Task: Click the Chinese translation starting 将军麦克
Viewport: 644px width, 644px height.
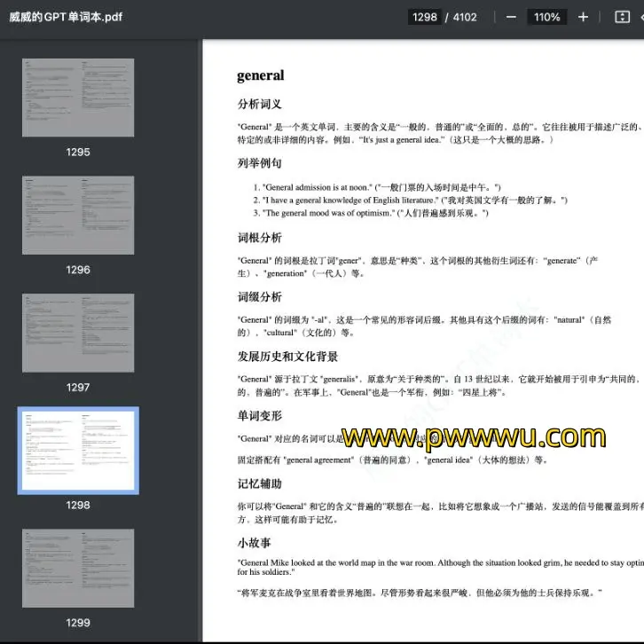Action: 420,593
